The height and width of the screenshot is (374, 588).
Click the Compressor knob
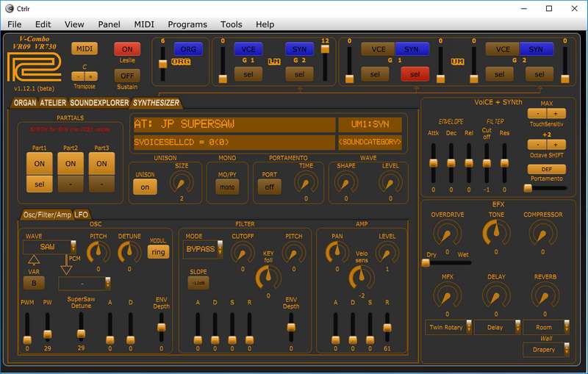click(x=542, y=234)
